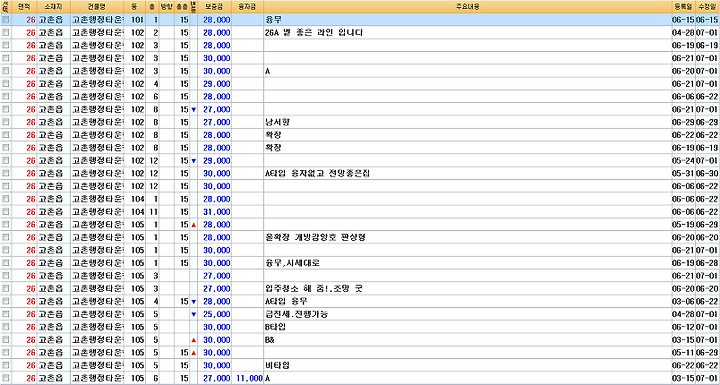Click the 소재지 column header
This screenshot has height=385, width=720.
53,7
